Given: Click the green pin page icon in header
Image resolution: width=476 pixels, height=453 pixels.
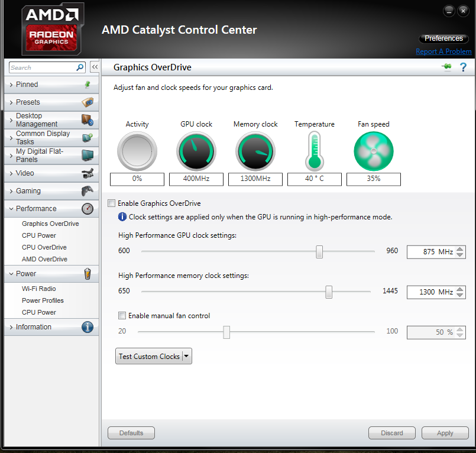Looking at the screenshot, I should (x=446, y=66).
